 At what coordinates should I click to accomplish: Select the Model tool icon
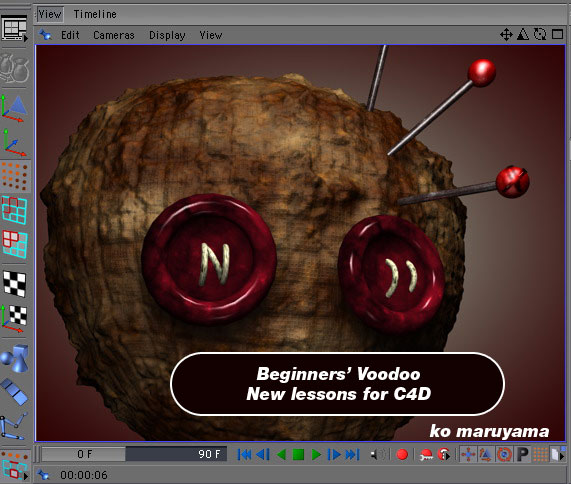coord(15,109)
